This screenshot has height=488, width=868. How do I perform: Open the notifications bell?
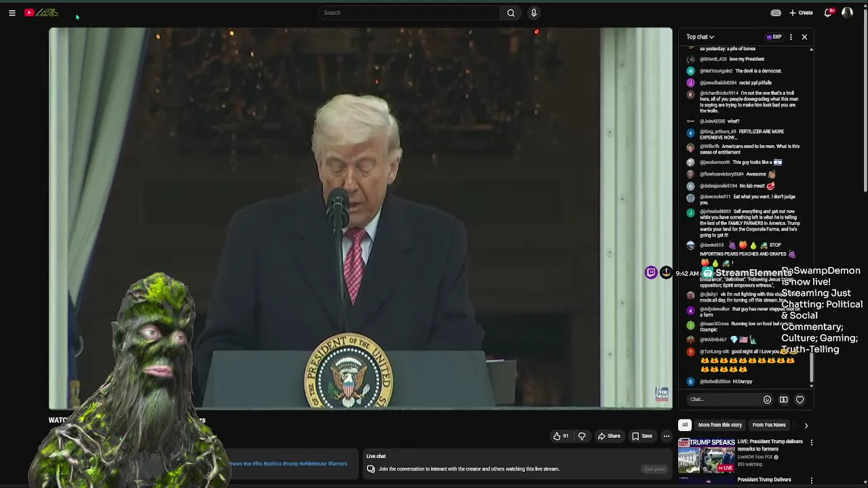(x=828, y=13)
